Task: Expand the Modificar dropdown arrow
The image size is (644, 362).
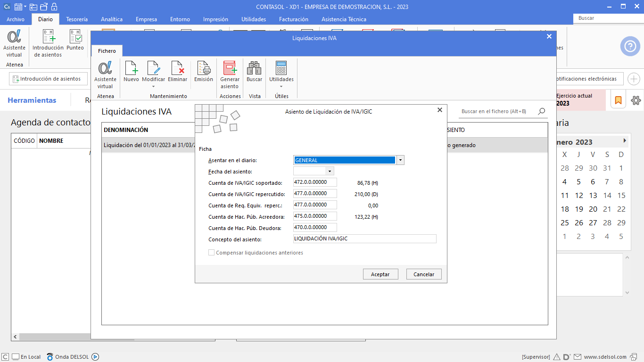Action: [x=154, y=86]
